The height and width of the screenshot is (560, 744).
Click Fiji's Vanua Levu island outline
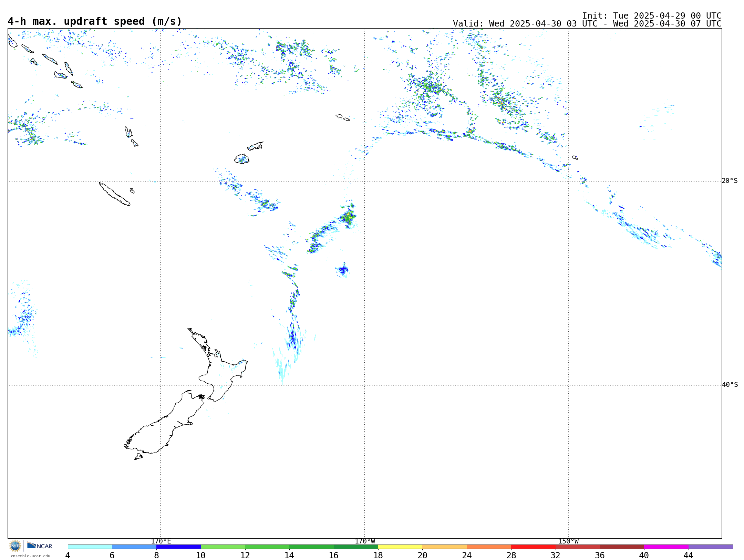(x=255, y=146)
